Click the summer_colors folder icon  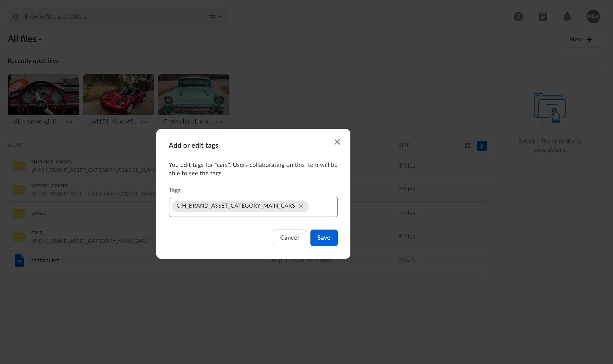(19, 166)
